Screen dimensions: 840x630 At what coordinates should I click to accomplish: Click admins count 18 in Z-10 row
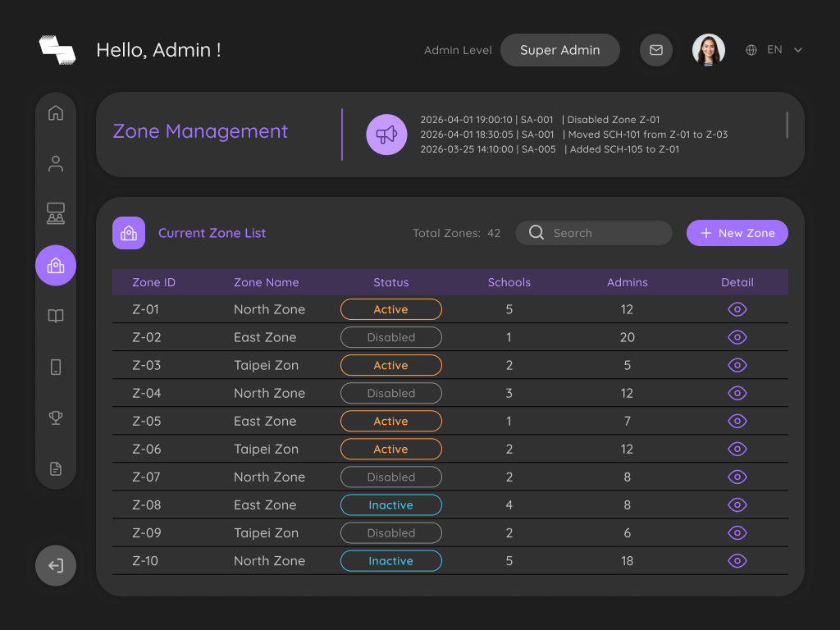[x=628, y=561]
